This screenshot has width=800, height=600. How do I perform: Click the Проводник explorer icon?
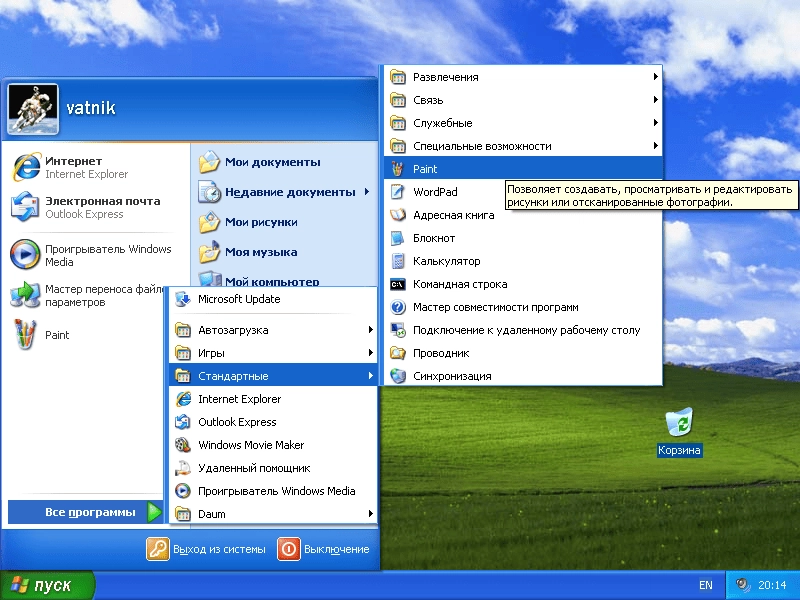(x=397, y=353)
